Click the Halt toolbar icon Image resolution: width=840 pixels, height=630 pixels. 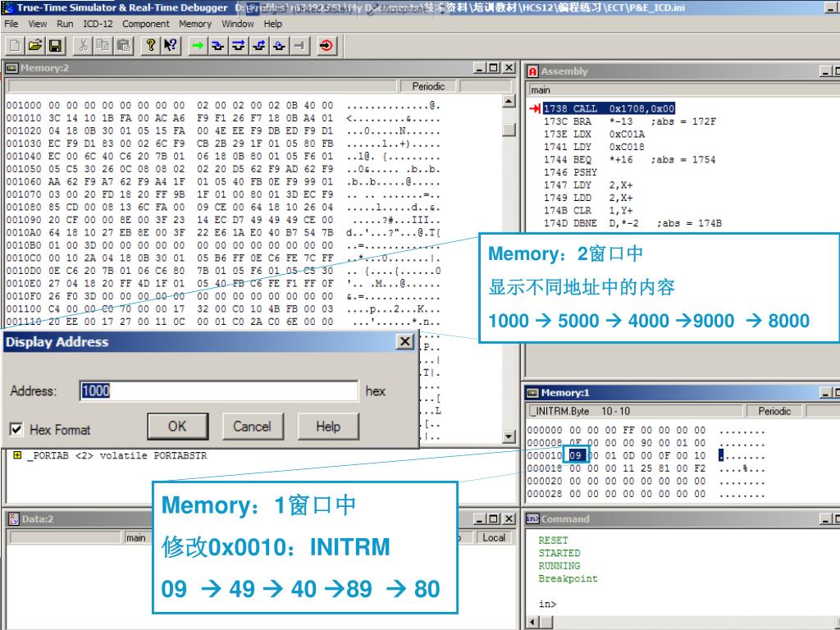299,46
